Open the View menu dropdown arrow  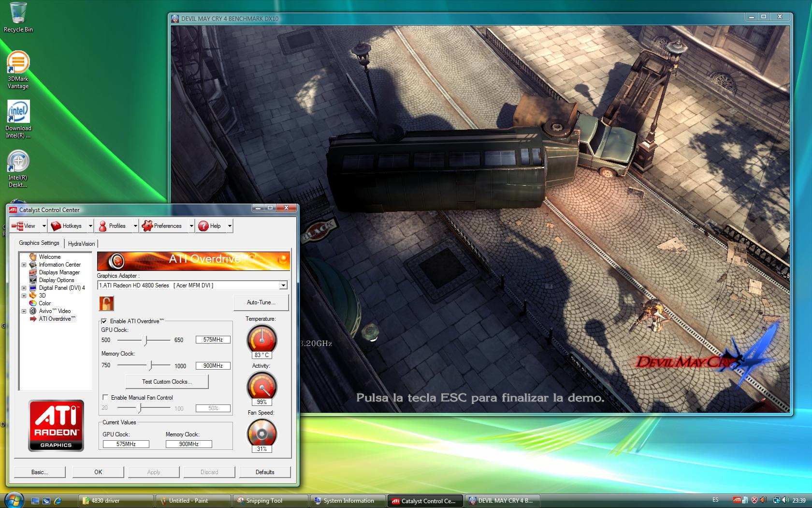(x=44, y=226)
